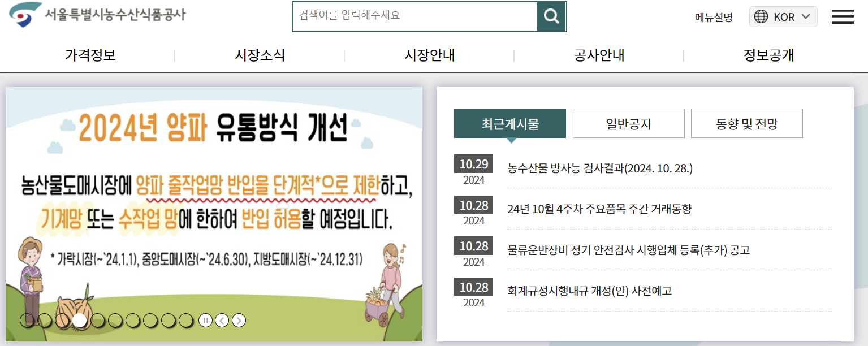
Task: Click the search magnifier button
Action: tap(551, 16)
